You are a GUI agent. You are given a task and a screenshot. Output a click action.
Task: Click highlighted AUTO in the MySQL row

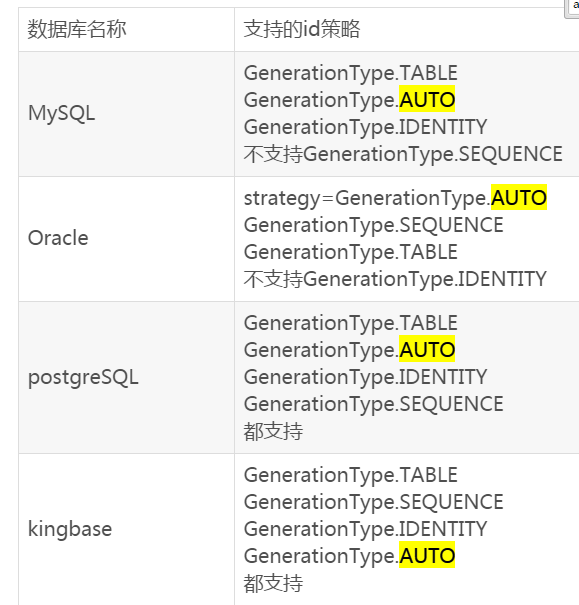tap(427, 100)
